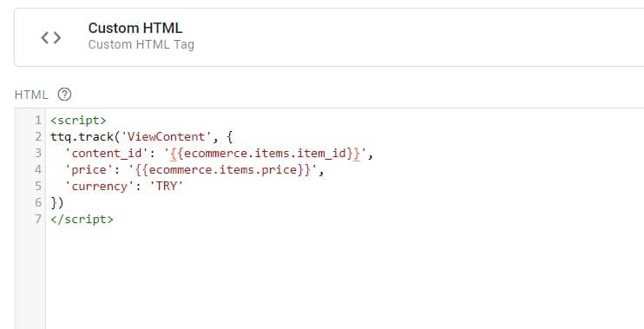Place cursor on ttq.track 'ViewContent' line
The height and width of the screenshot is (329, 644).
[x=141, y=137]
